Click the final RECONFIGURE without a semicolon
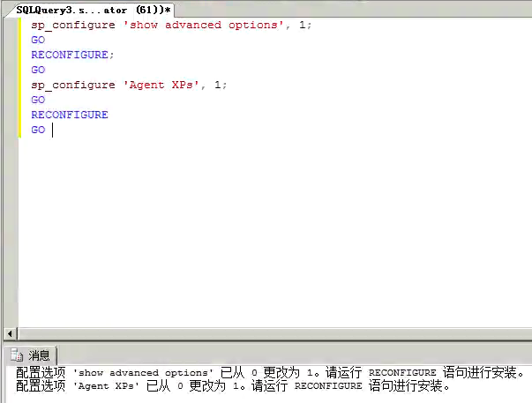Image resolution: width=532 pixels, height=403 pixels. 69,115
